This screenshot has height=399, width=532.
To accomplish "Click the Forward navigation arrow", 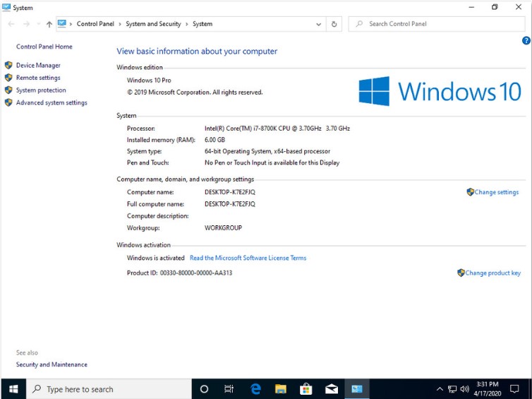I will (x=26, y=24).
